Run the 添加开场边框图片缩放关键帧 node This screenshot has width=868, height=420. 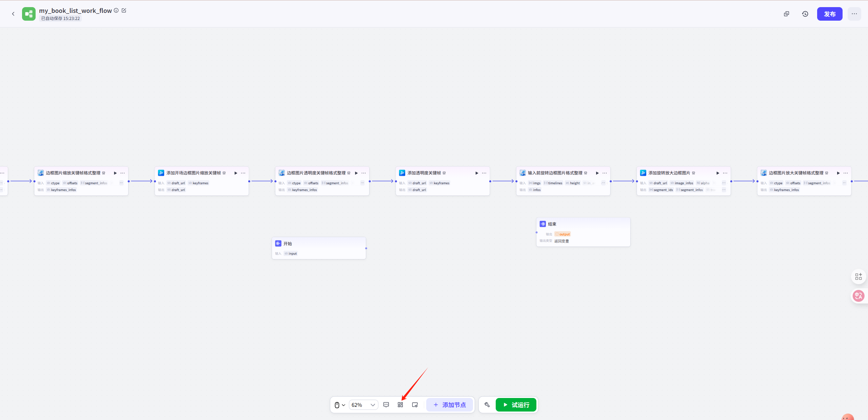[236, 173]
